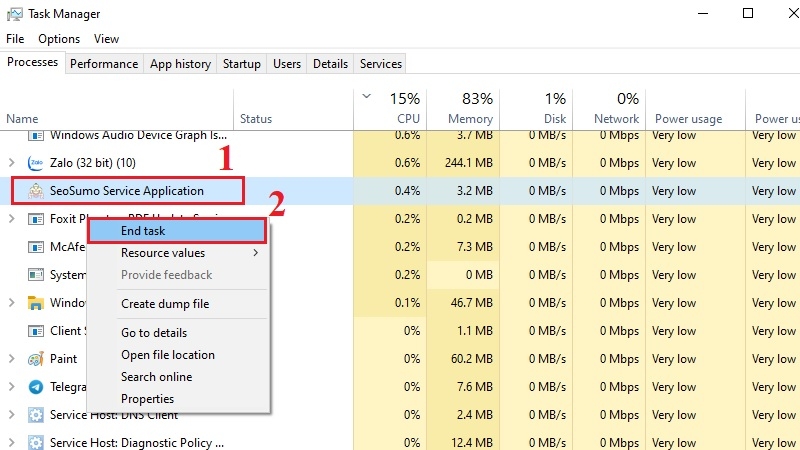The height and width of the screenshot is (450, 800).
Task: Expand the Telegram process group
Action: pos(11,387)
